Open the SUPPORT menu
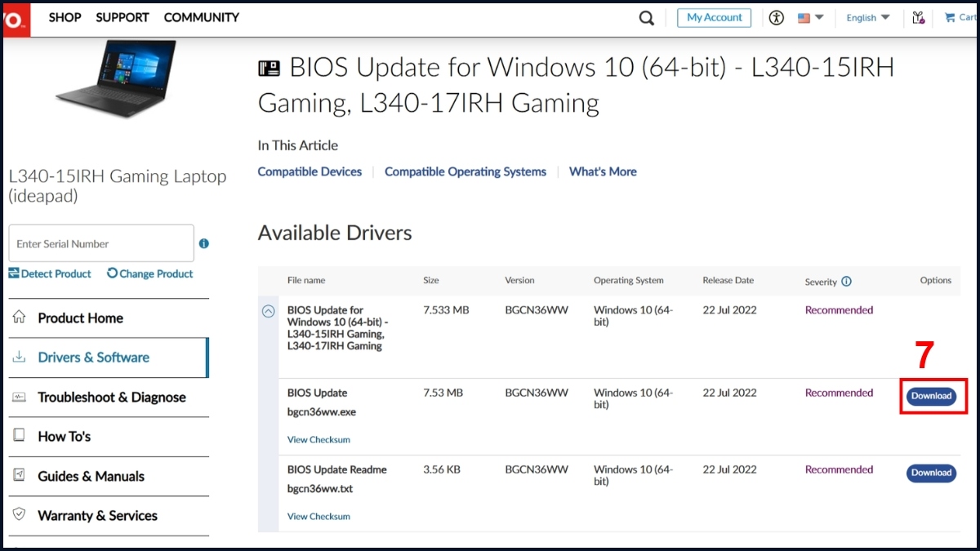 pos(122,17)
